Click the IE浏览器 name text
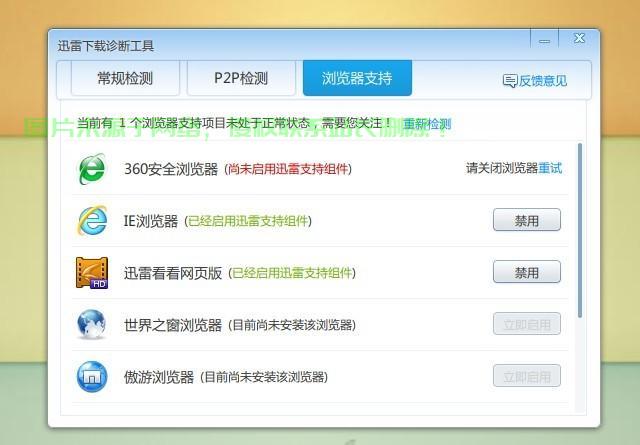The image size is (640, 445). point(151,221)
